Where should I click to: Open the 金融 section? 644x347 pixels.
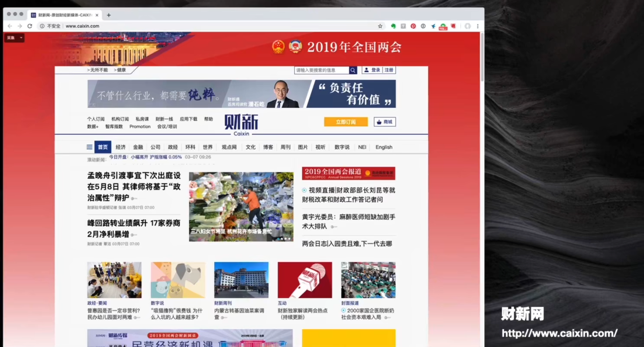(x=138, y=147)
